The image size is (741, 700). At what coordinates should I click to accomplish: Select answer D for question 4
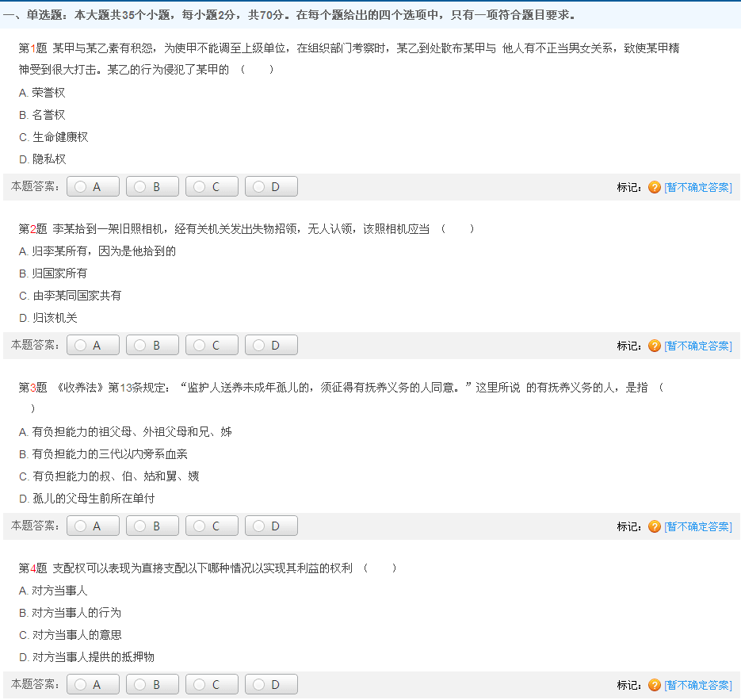[x=271, y=684]
